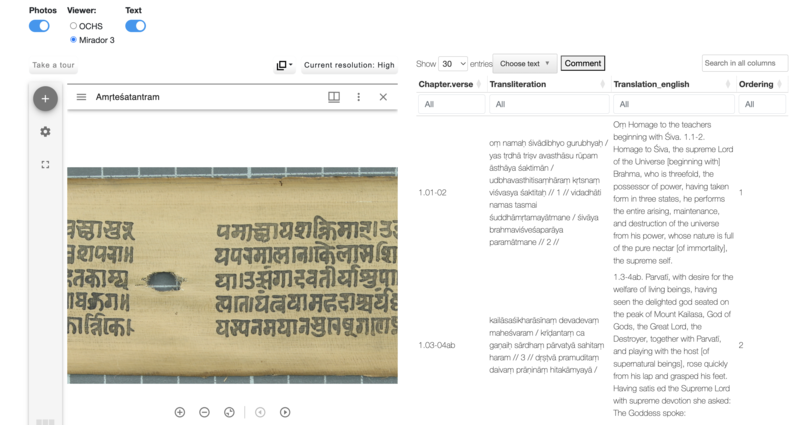Click the Chapter.verse All filter field

452,104
